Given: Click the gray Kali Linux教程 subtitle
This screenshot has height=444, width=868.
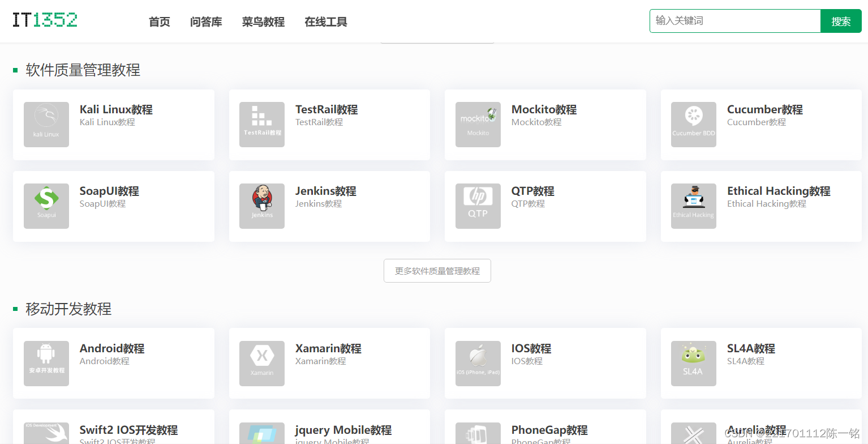Looking at the screenshot, I should 108,122.
